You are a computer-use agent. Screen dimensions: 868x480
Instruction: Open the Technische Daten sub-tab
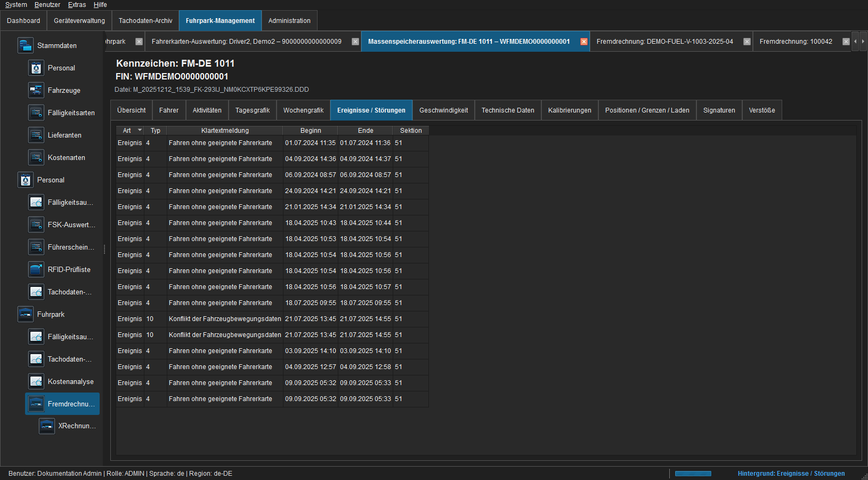click(508, 110)
